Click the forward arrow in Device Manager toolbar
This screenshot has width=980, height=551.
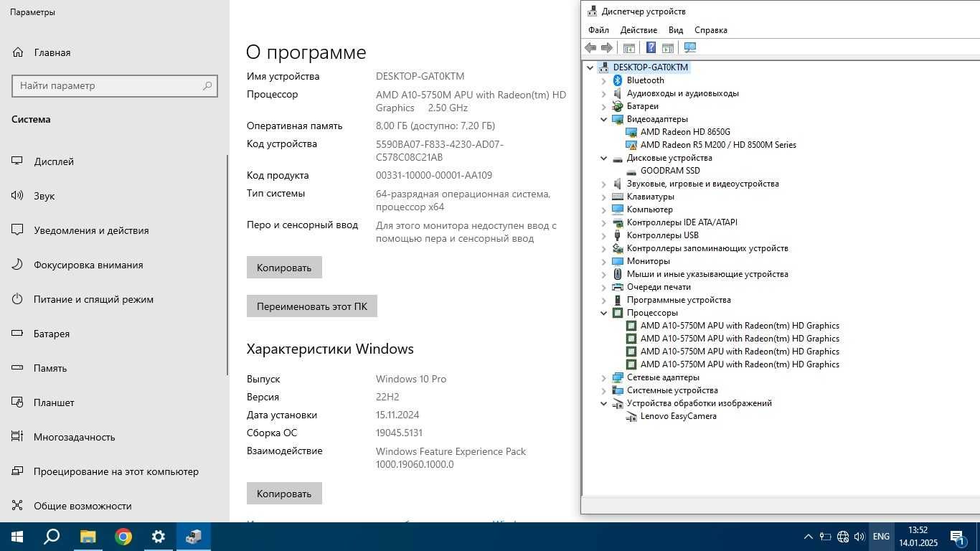tap(607, 48)
